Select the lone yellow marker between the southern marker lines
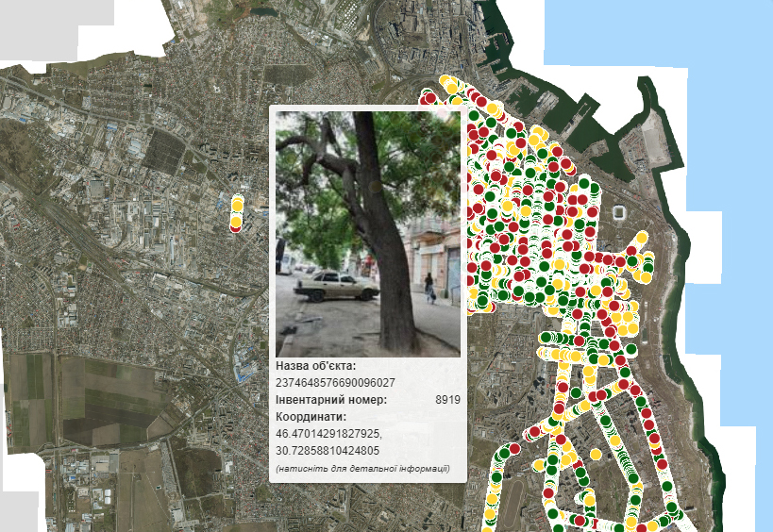This screenshot has height=532, width=773. click(596, 454)
